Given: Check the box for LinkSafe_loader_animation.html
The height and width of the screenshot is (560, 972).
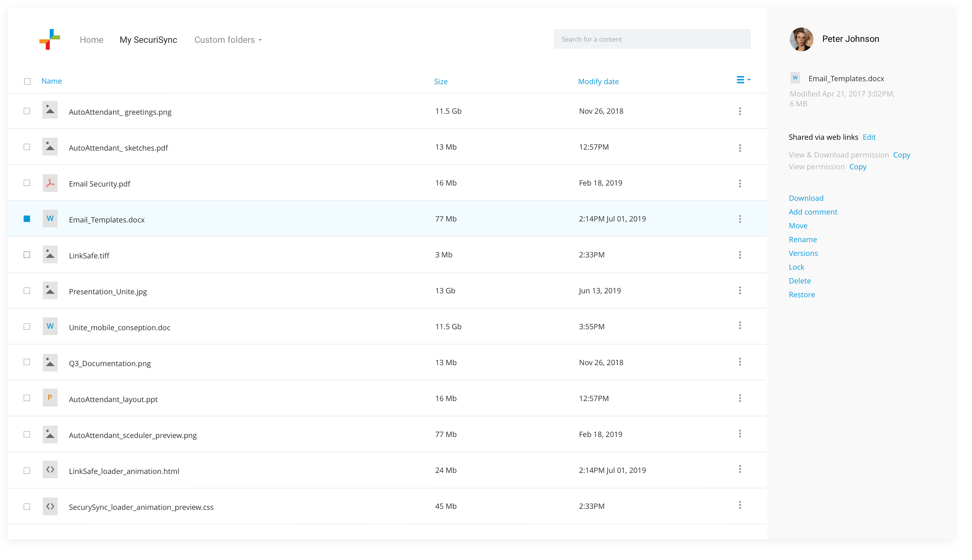Looking at the screenshot, I should coord(27,471).
